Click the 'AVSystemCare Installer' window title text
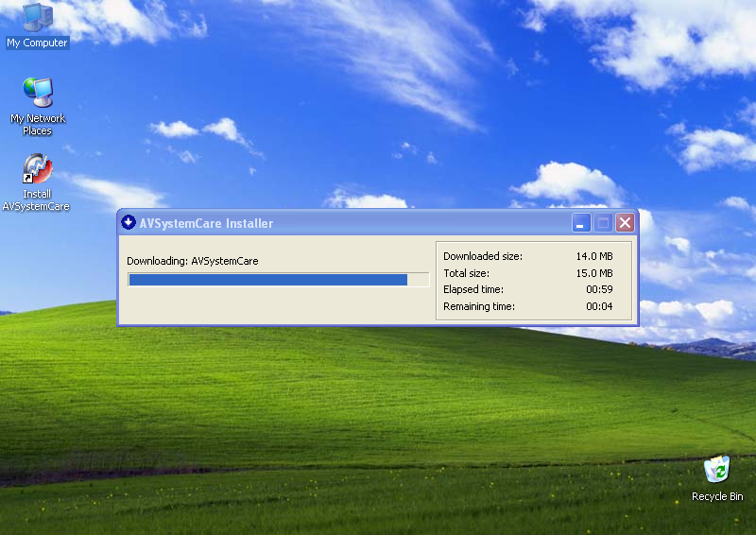The height and width of the screenshot is (535, 756). pos(206,223)
